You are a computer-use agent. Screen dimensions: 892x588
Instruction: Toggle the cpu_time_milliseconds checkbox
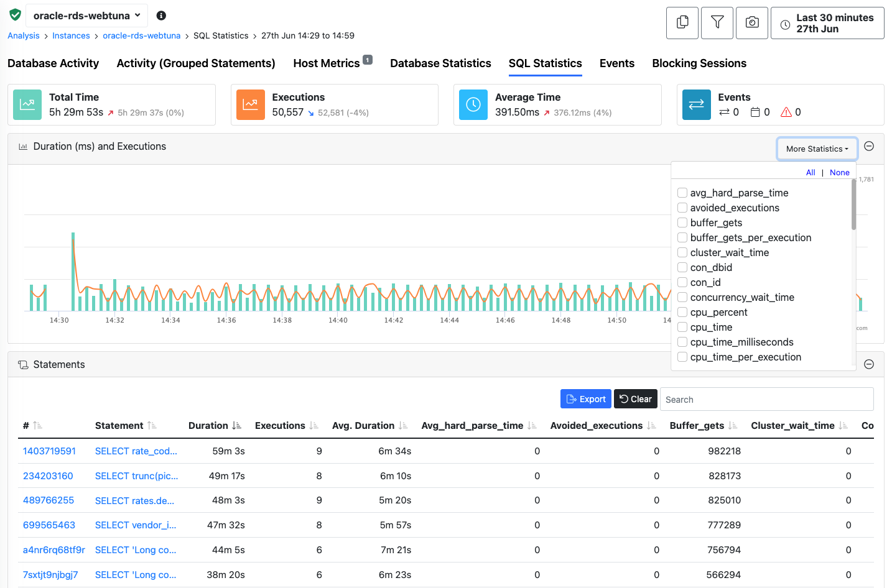(682, 342)
